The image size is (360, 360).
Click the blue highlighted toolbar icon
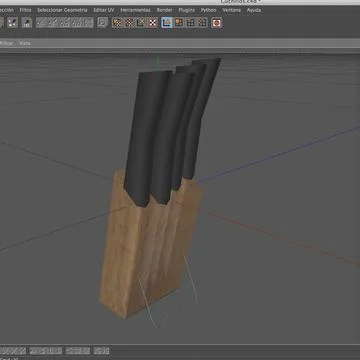[167, 23]
